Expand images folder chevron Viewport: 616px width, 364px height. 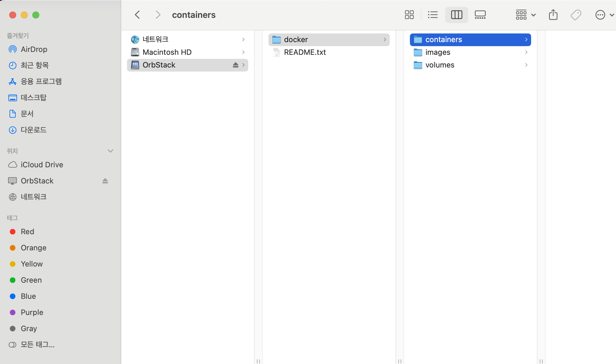526,52
